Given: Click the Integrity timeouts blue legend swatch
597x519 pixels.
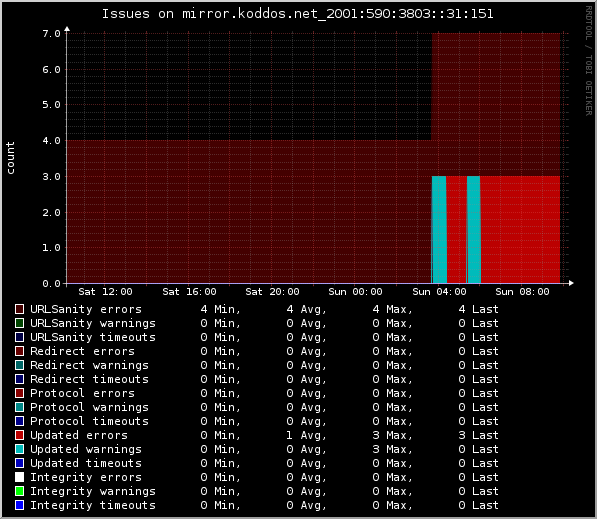Looking at the screenshot, I should tap(19, 505).
